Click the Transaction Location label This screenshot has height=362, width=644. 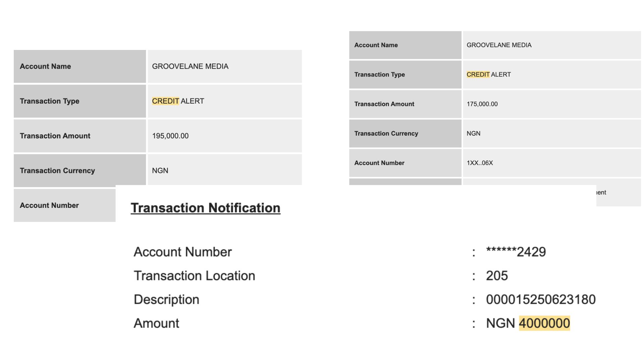tap(195, 276)
